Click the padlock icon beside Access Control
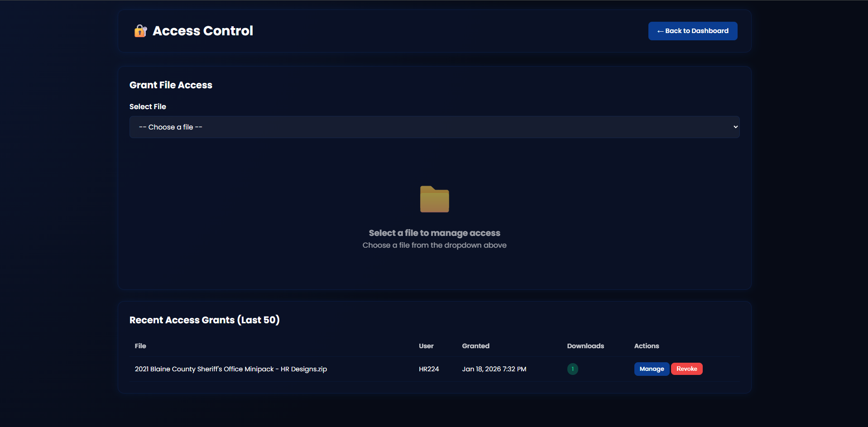Screen dimensions: 868x427 click(x=140, y=31)
